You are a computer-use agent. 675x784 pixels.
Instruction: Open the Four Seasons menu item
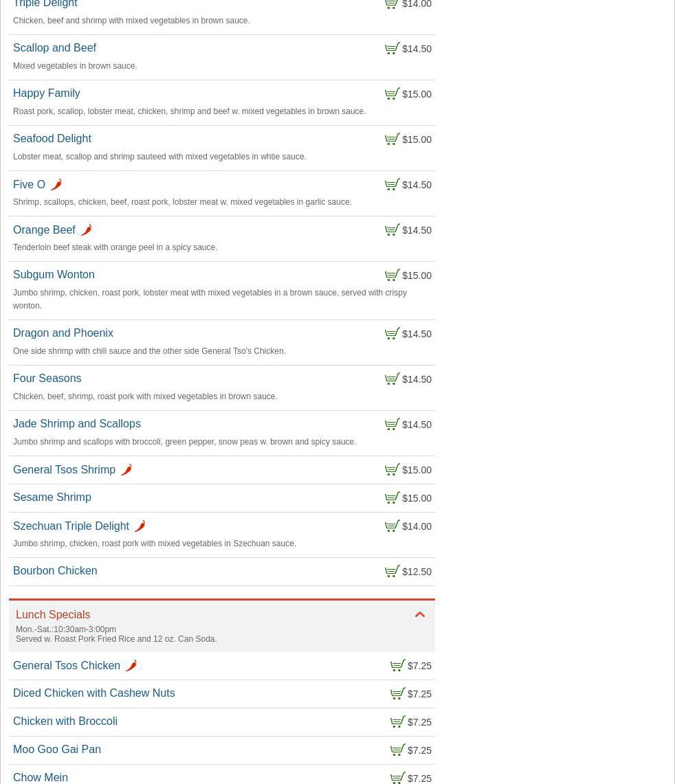pyautogui.click(x=47, y=379)
